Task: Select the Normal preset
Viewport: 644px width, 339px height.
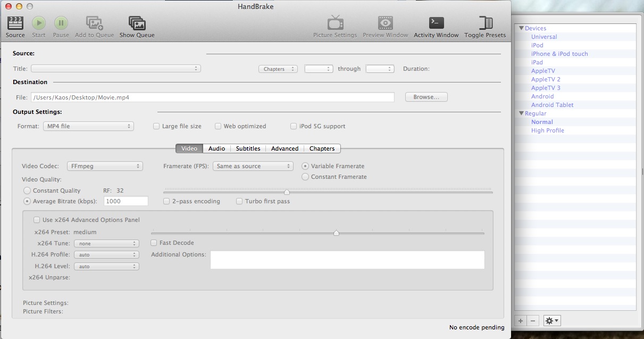Action: [542, 122]
